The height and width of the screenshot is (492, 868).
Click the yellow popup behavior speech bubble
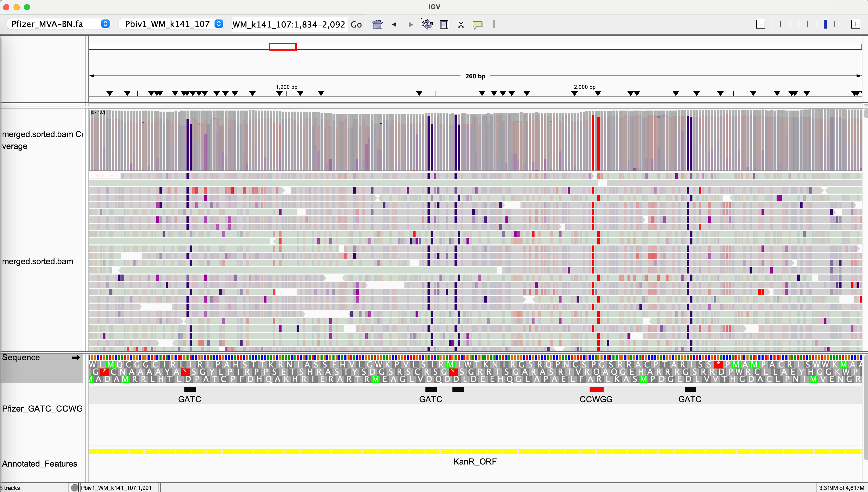(477, 24)
